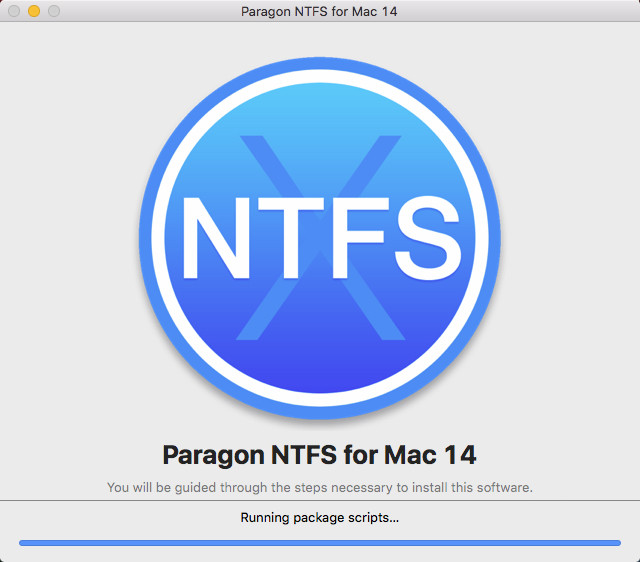Click the grayed-out close window button
Image resolution: width=640 pixels, height=562 pixels.
14,11
